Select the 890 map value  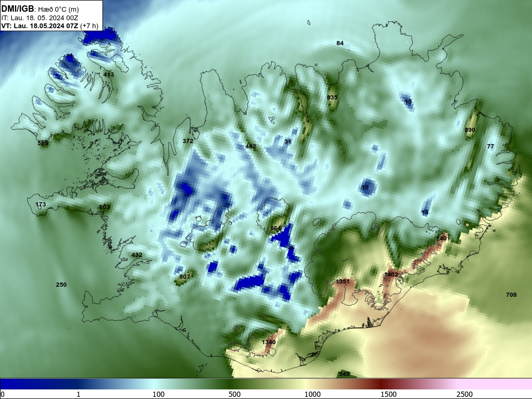coord(470,130)
